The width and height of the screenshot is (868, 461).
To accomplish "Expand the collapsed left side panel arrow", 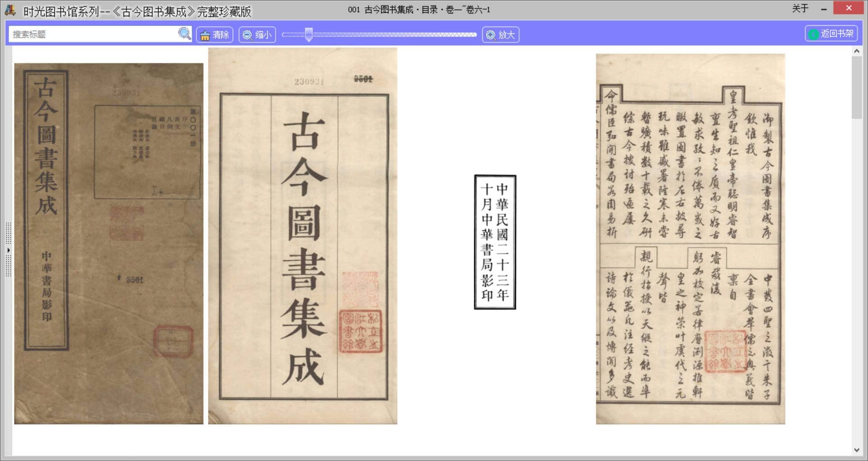I will (x=8, y=250).
